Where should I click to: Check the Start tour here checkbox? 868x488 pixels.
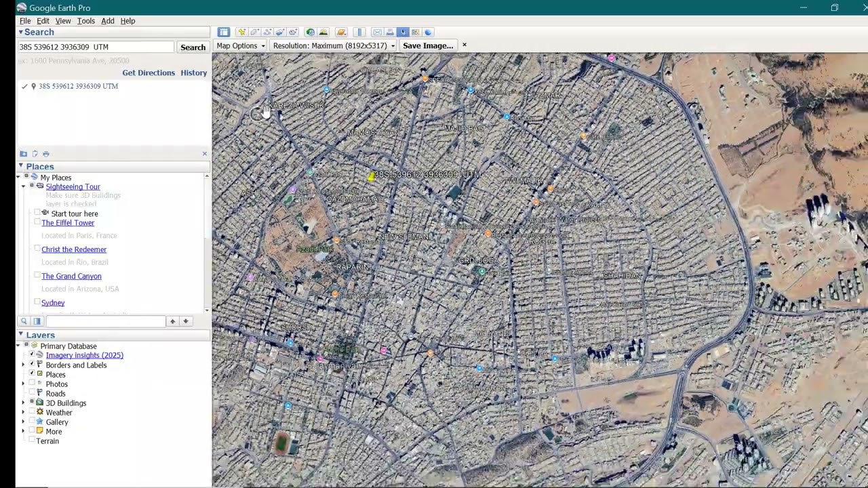37,213
